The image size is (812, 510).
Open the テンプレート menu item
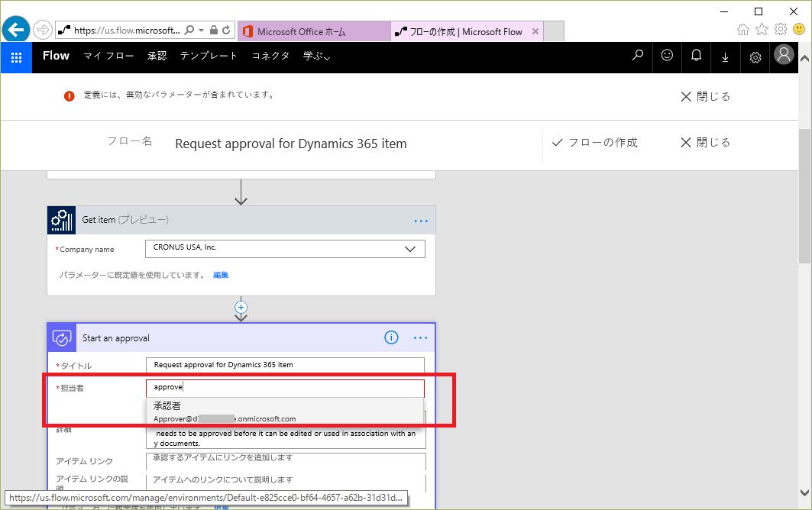click(x=209, y=56)
